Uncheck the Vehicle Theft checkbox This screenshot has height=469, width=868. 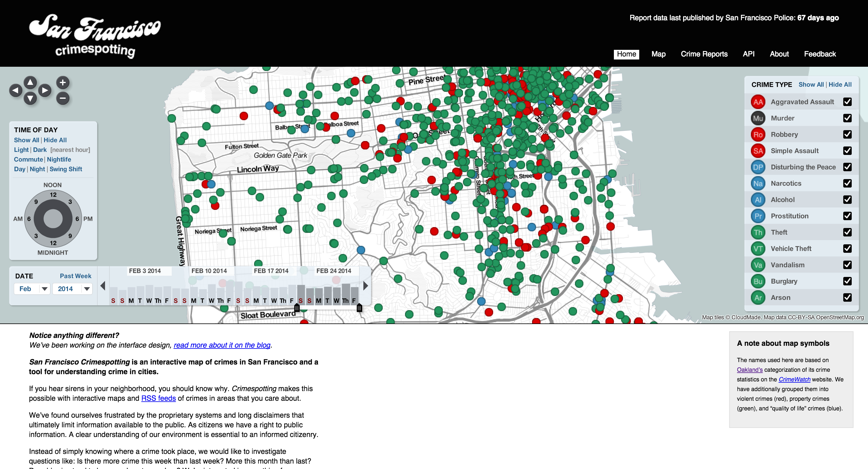(847, 249)
